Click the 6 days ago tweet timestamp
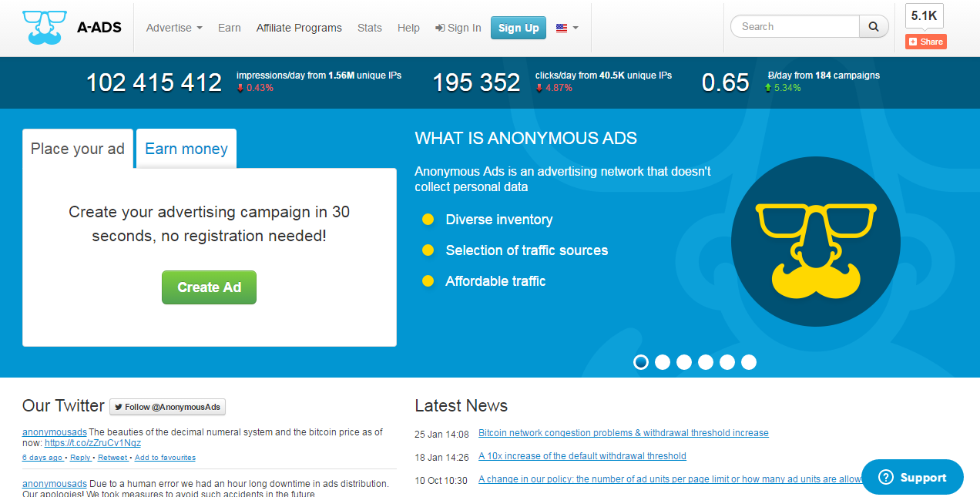Image resolution: width=980 pixels, height=497 pixels. click(42, 458)
